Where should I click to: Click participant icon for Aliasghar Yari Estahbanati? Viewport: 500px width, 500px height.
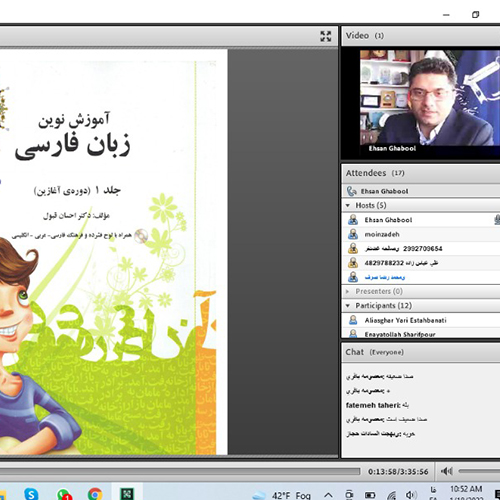point(353,320)
